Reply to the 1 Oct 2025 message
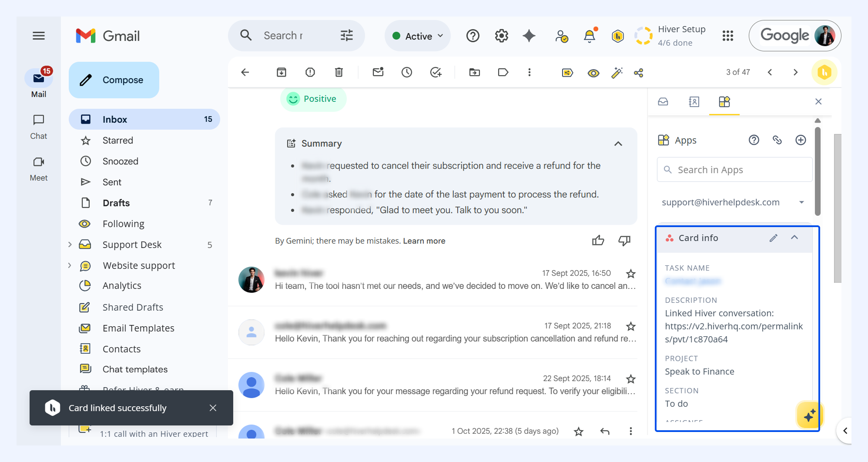This screenshot has height=462, width=868. pos(605,431)
